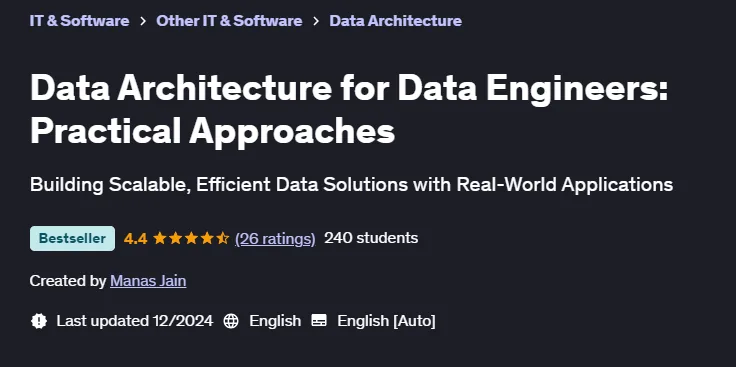Click the star rating icons
The width and height of the screenshot is (736, 367).
coord(191,238)
